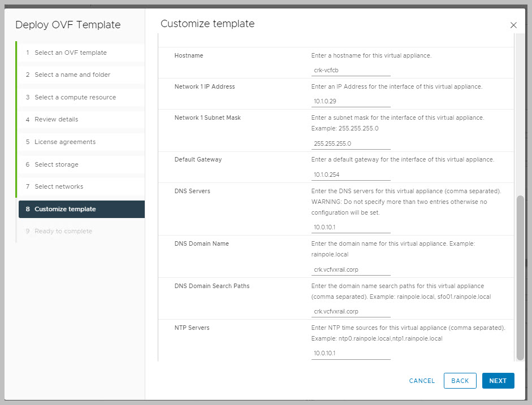
Task: Focus the Network 1 IP Address field
Action: 351,102
